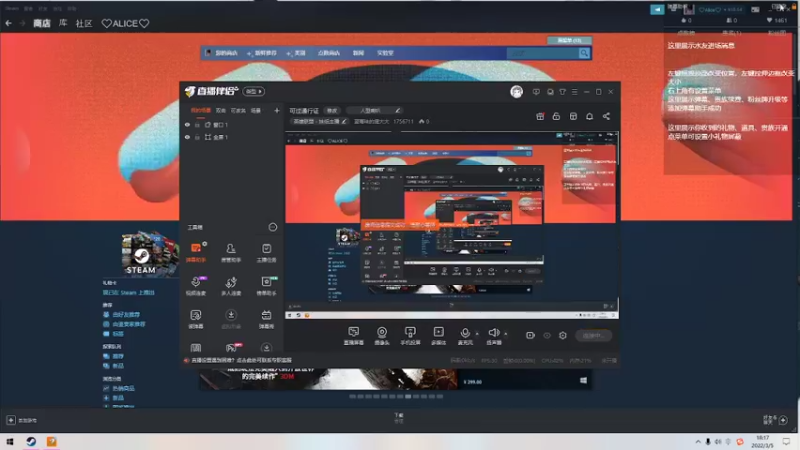The image size is (800, 450).
Task: Open the notification bell above the preview
Action: [x=589, y=117]
